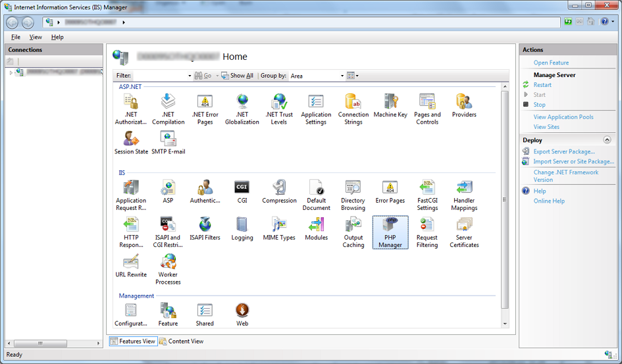Open the Logging feature

pos(242,229)
